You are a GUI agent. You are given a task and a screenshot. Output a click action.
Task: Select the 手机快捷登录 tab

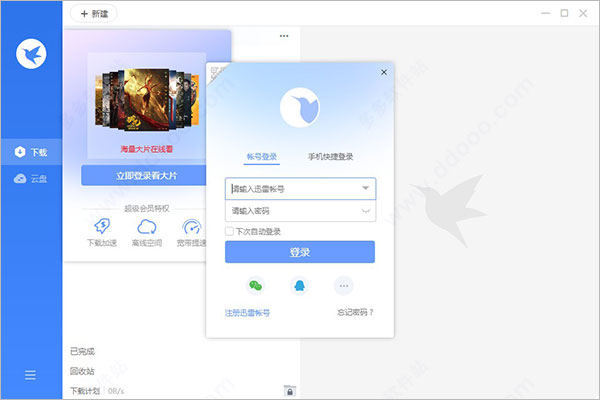click(x=330, y=157)
